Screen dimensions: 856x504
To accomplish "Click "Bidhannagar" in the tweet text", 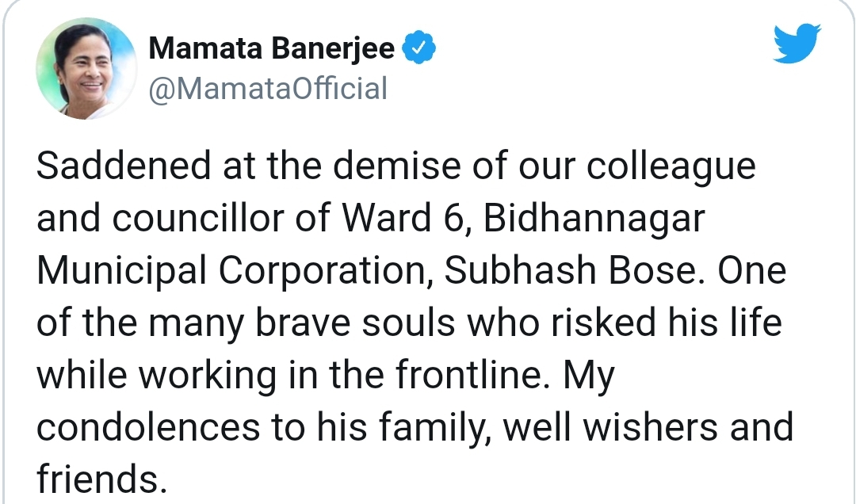I will pos(594,219).
